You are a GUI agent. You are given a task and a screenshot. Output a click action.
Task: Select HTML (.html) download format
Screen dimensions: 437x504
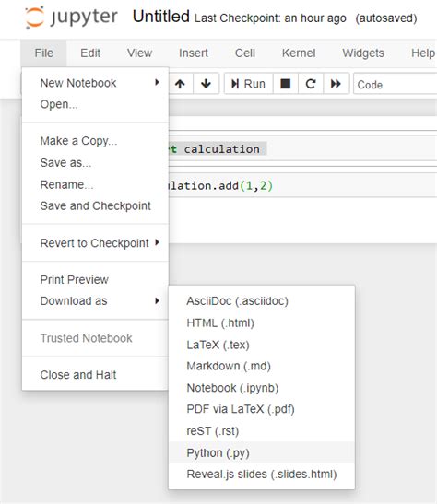click(262, 322)
